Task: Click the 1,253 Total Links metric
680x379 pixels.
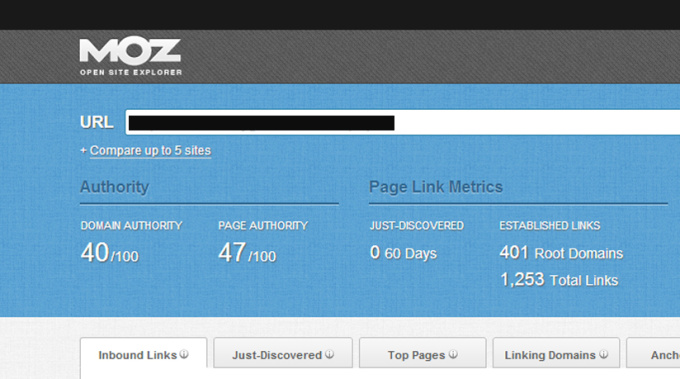Action: [x=559, y=280]
